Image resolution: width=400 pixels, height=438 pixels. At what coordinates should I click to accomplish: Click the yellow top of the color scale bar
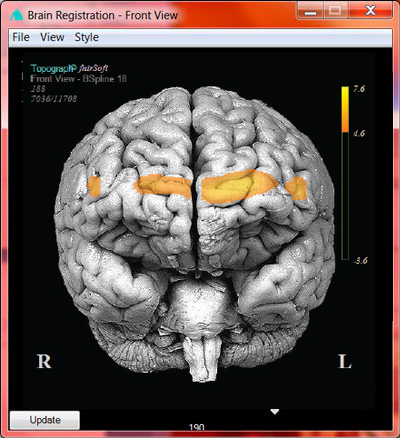345,97
